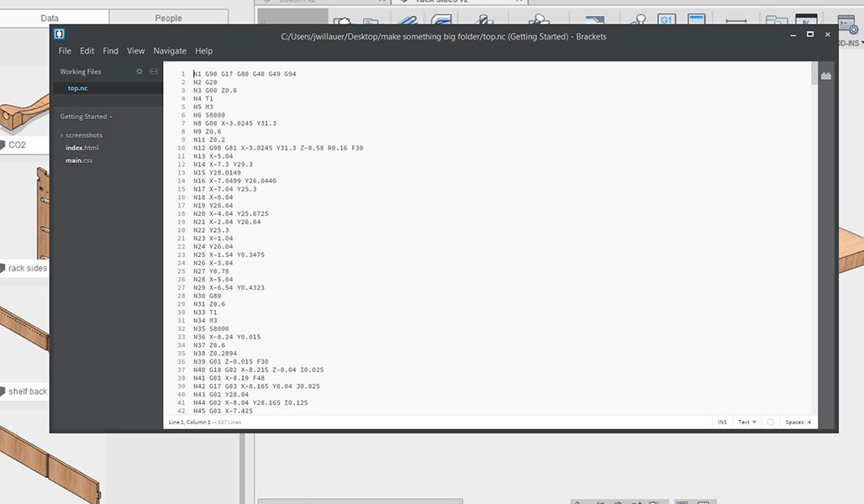Maximize the Brackets window
Viewport: 864px width, 504px height.
[810, 34]
